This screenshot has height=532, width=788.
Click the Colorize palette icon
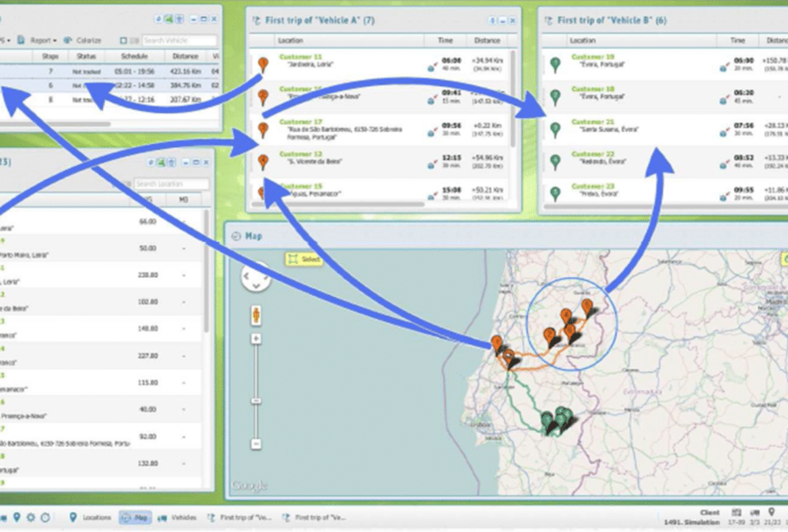[x=68, y=40]
